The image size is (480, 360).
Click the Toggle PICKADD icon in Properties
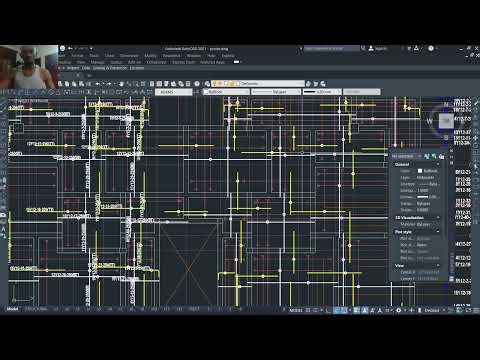(x=427, y=156)
